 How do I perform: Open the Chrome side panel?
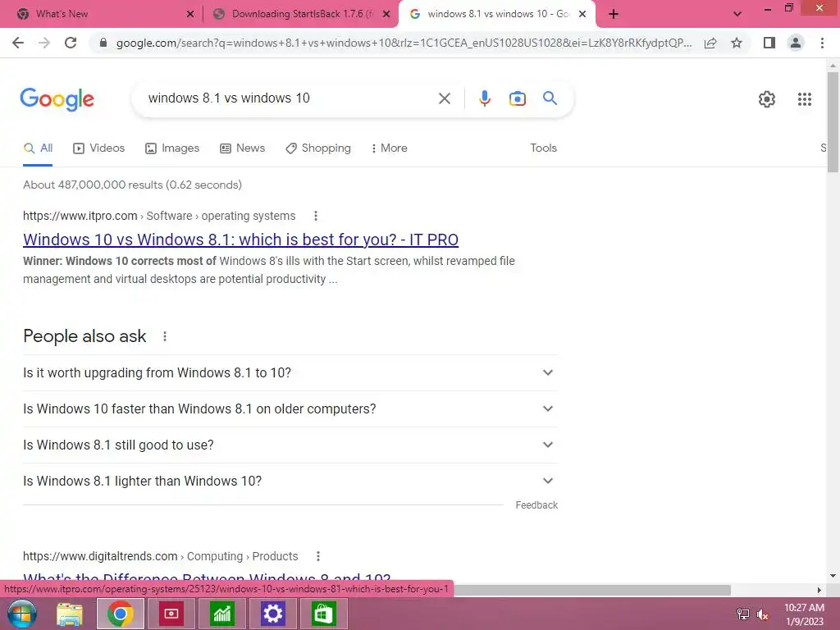pyautogui.click(x=769, y=43)
